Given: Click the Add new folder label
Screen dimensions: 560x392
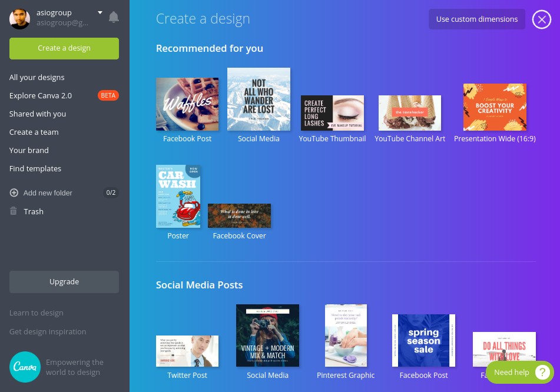Looking at the screenshot, I should click(x=48, y=193).
